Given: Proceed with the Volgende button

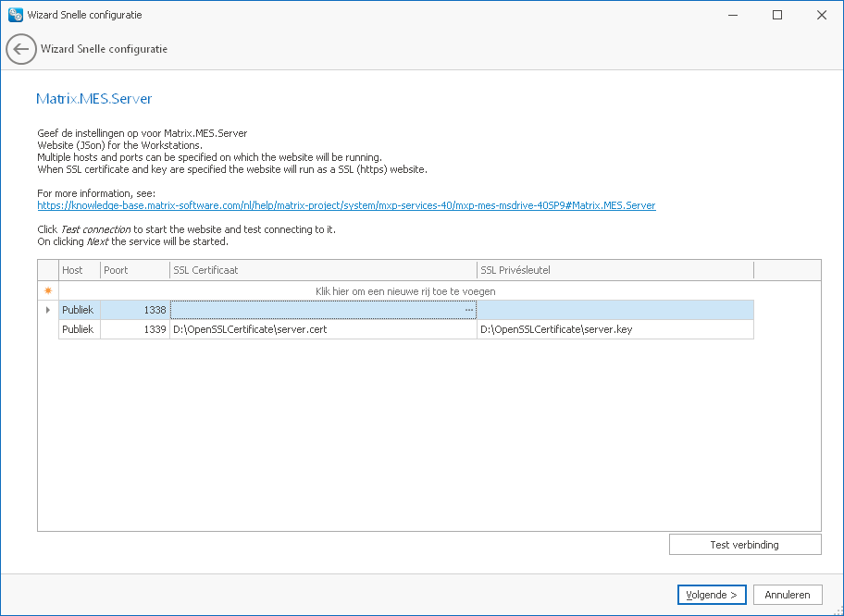Looking at the screenshot, I should click(712, 595).
